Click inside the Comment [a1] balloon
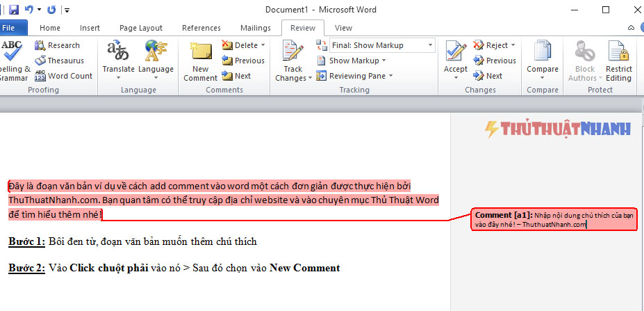The image size is (644, 311). tap(554, 220)
